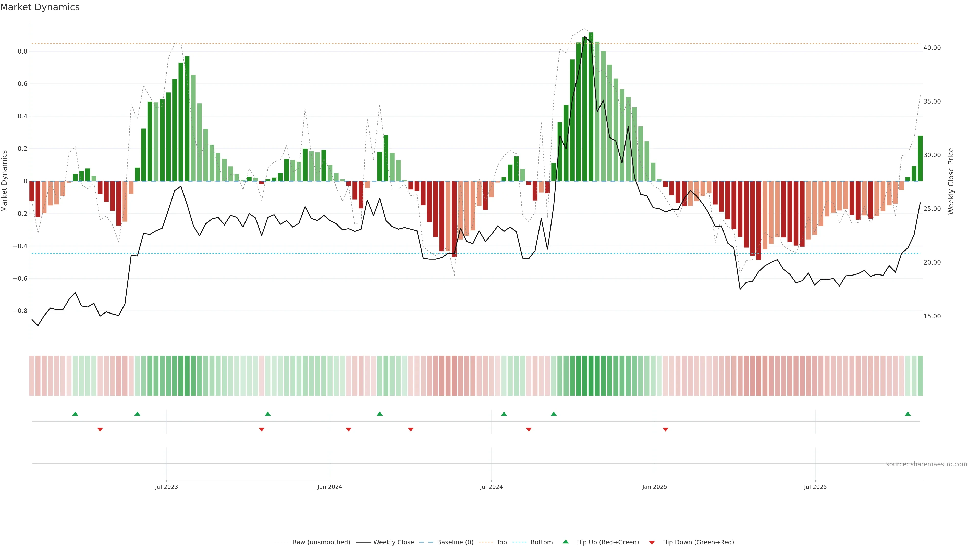The width and height of the screenshot is (980, 551).
Task: Click the flip-down marker just after Jan 2024
Action: click(348, 429)
